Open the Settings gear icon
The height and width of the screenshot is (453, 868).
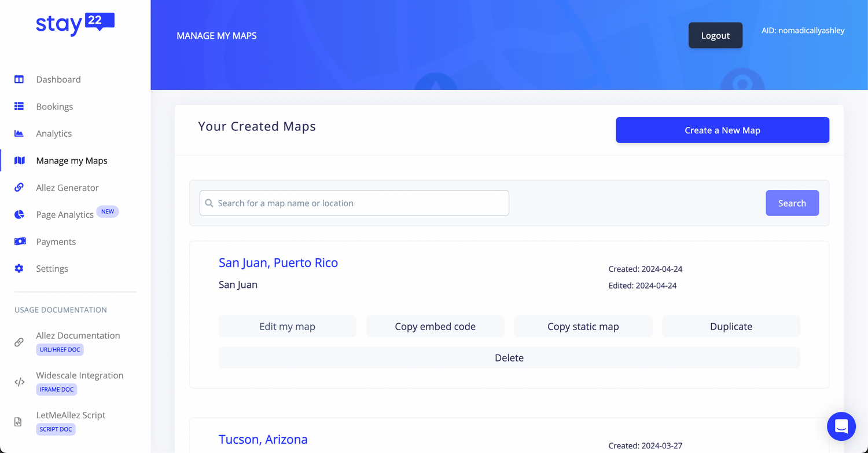[19, 269]
